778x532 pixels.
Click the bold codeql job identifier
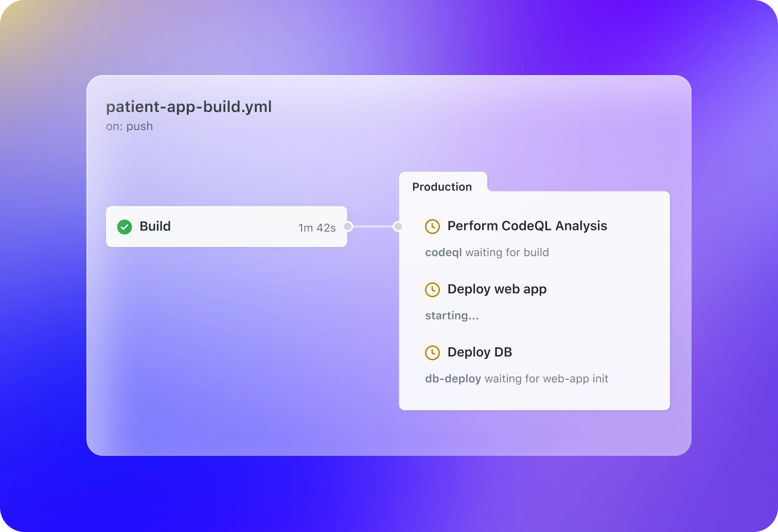[443, 253]
